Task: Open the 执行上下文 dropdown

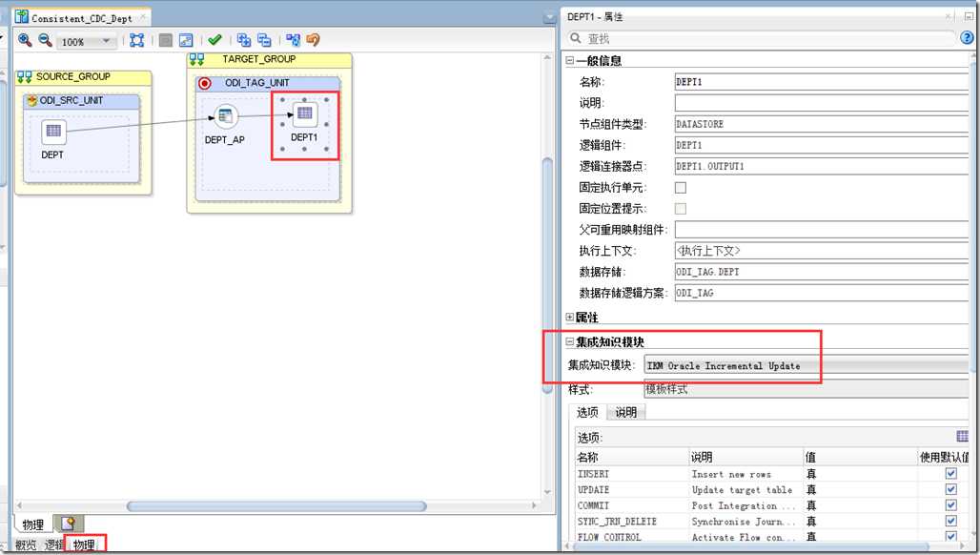Action: [x=821, y=251]
